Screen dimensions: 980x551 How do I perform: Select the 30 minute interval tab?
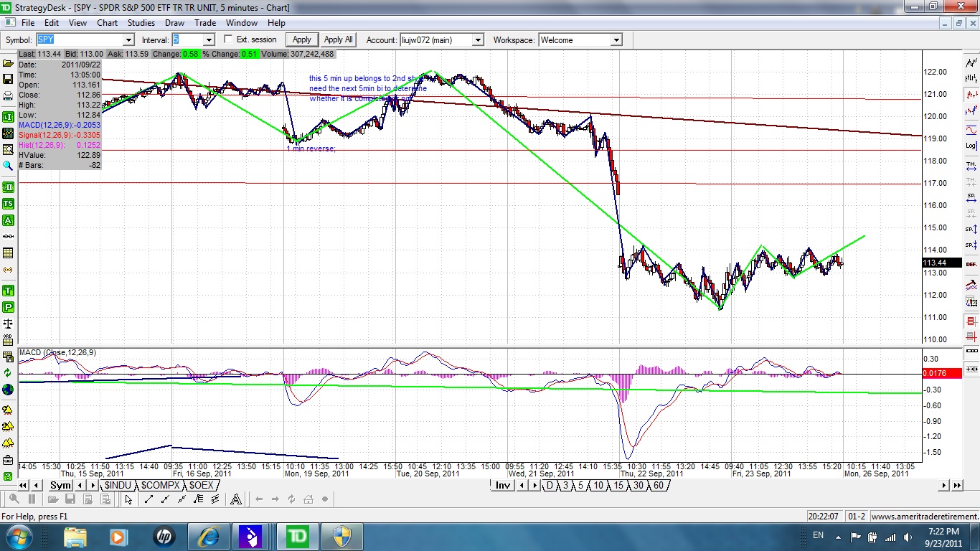coord(638,486)
